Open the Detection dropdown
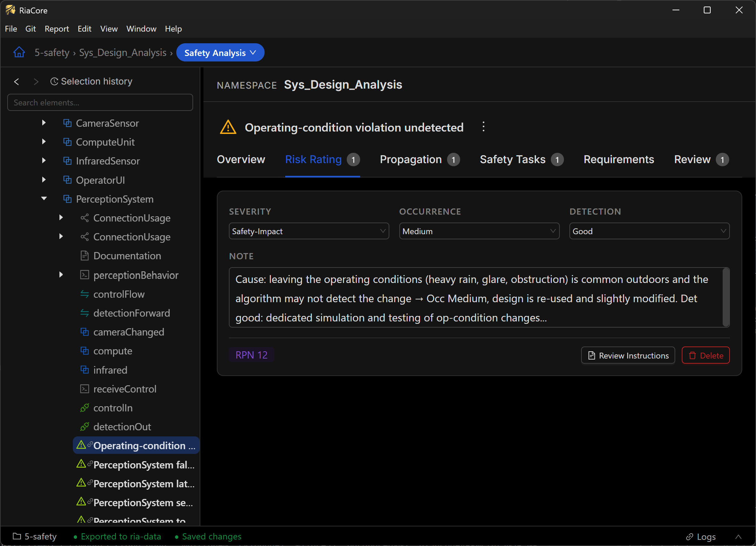This screenshot has width=756, height=546. [649, 231]
